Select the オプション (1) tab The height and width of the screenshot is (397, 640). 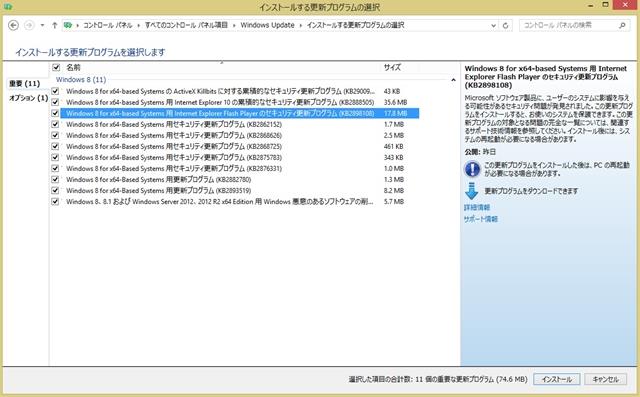(x=29, y=98)
